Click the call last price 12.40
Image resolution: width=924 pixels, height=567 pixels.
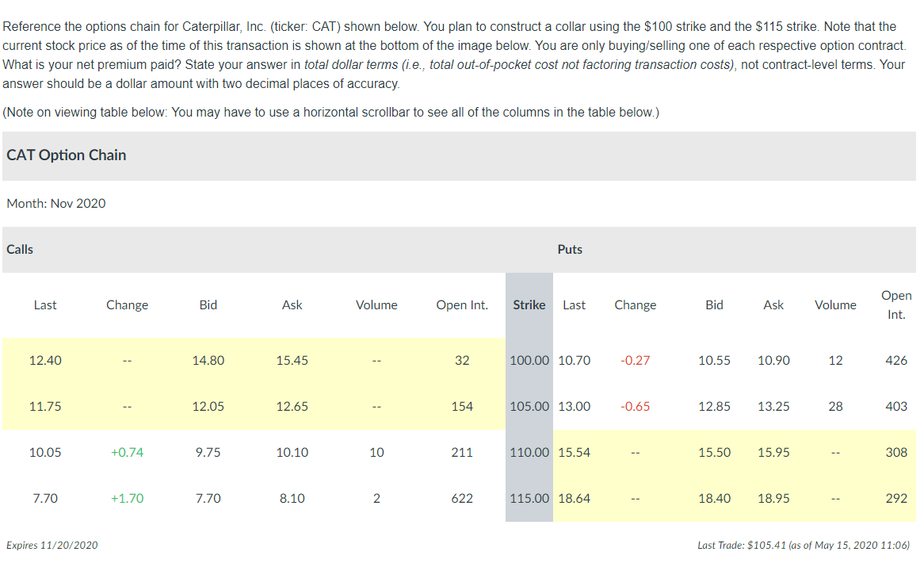[x=45, y=360]
